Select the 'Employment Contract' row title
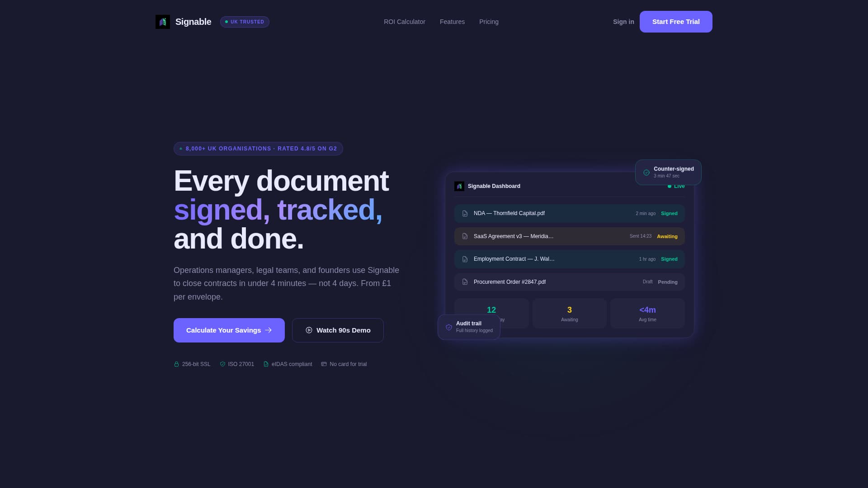868x488 pixels. 514,259
